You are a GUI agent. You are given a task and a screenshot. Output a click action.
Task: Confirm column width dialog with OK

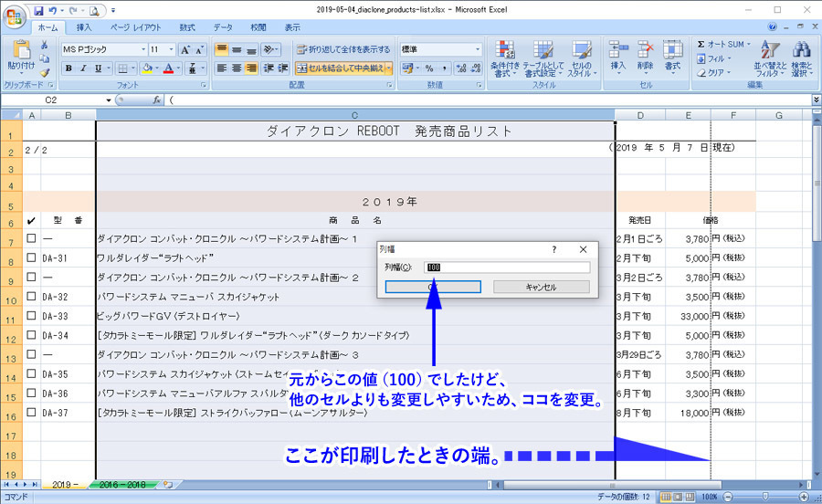433,287
